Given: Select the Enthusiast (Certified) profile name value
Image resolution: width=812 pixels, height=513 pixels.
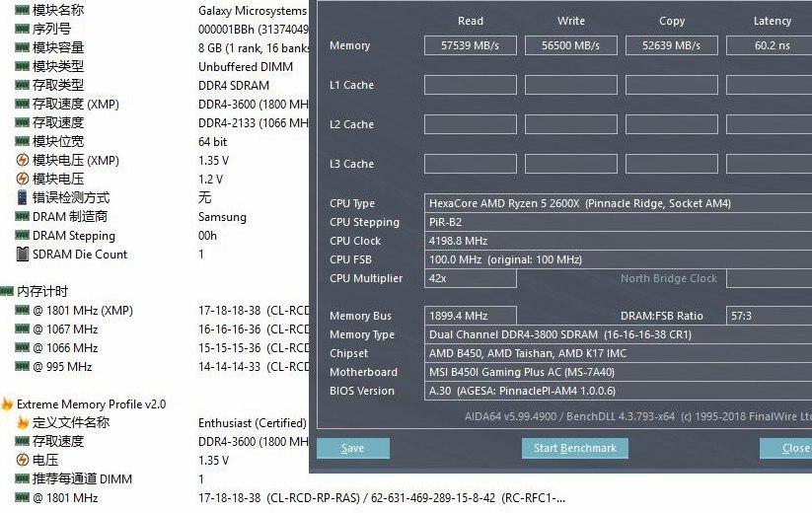Looking at the screenshot, I should [253, 423].
